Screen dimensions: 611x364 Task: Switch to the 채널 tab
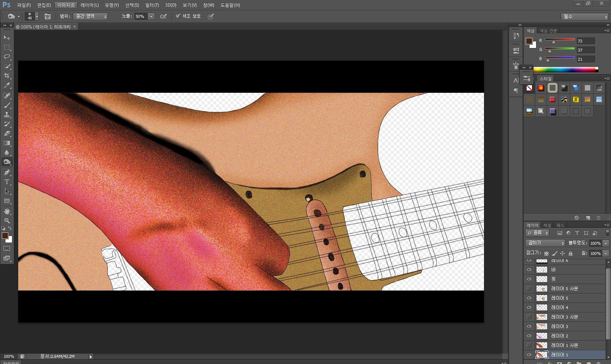pos(547,225)
